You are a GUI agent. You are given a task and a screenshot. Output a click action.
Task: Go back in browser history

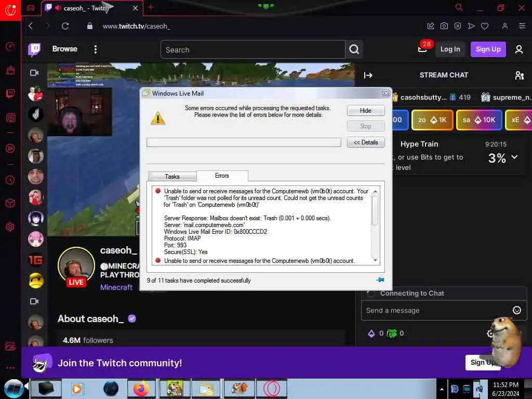click(x=31, y=26)
